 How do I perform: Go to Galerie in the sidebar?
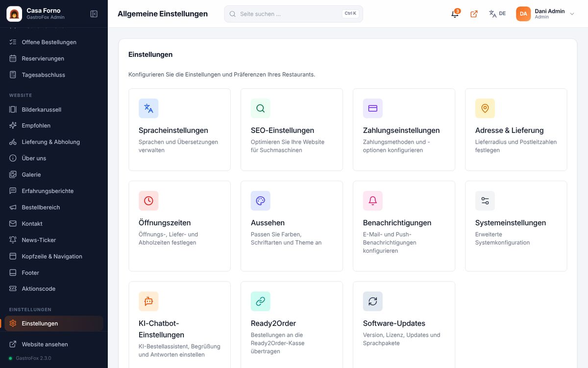(54, 175)
